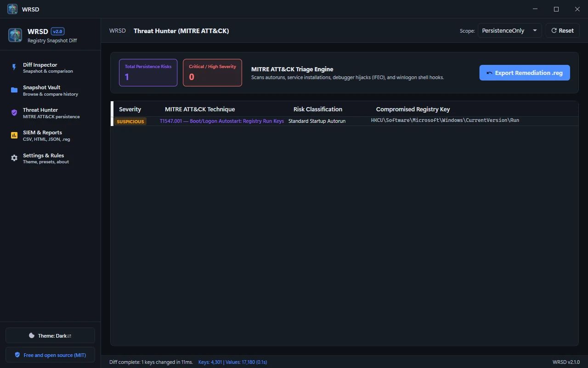588x368 pixels.
Task: Click the shield check icon beside Free and open source
Action: (17, 355)
